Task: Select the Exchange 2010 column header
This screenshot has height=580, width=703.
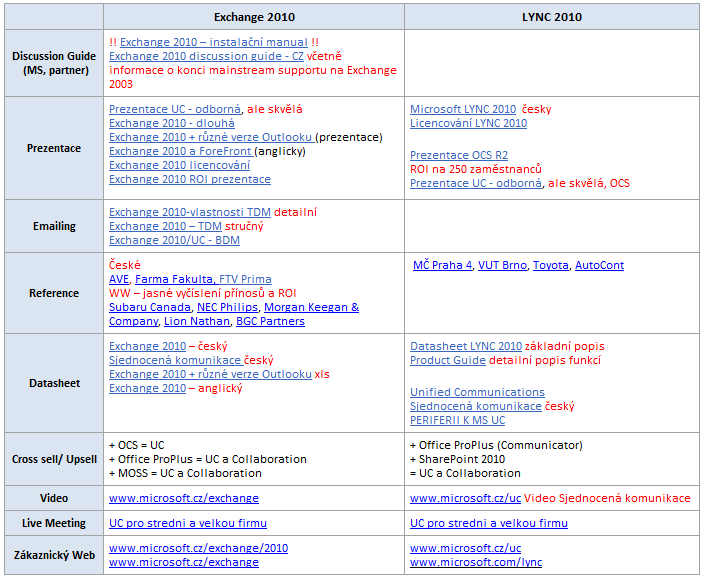Action: click(254, 17)
